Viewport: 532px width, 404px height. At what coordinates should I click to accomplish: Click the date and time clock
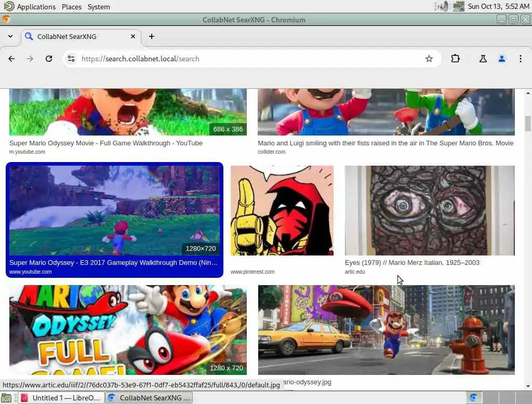pos(498,6)
